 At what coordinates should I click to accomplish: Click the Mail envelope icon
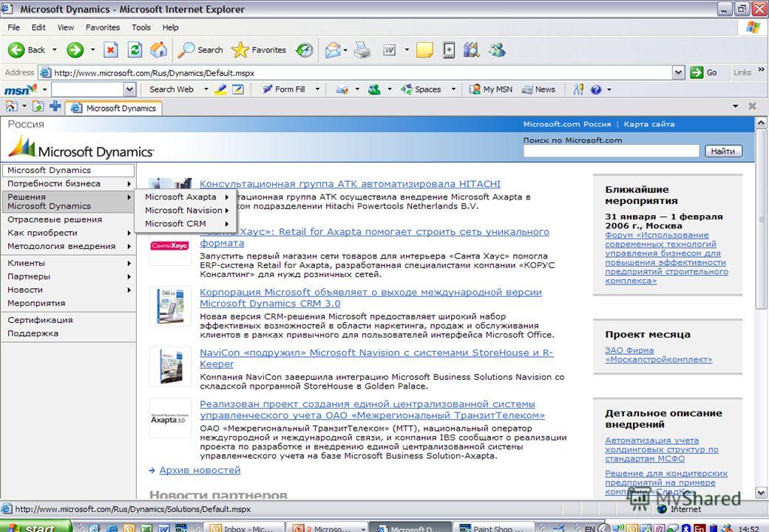pyautogui.click(x=333, y=50)
